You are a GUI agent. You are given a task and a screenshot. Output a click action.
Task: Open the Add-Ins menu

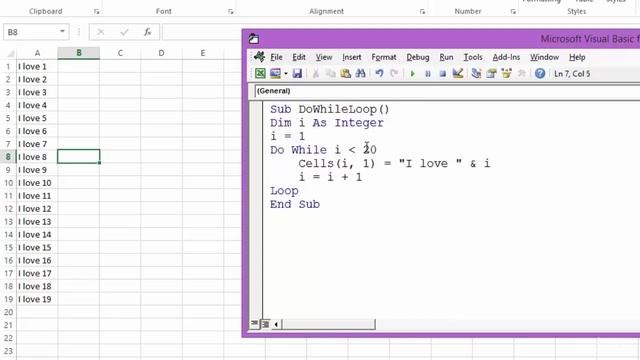coord(506,57)
